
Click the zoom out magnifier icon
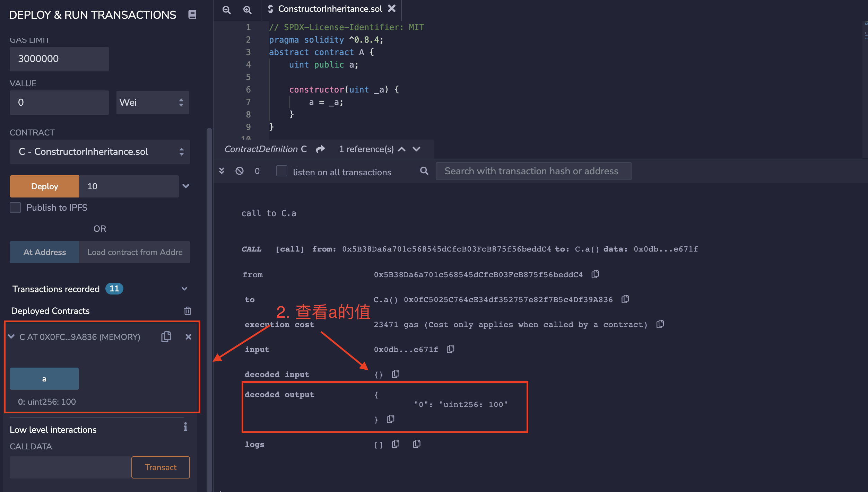[x=226, y=10]
